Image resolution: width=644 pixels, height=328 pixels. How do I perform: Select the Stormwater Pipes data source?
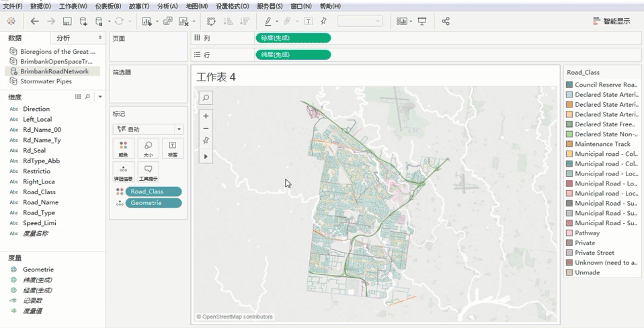46,81
